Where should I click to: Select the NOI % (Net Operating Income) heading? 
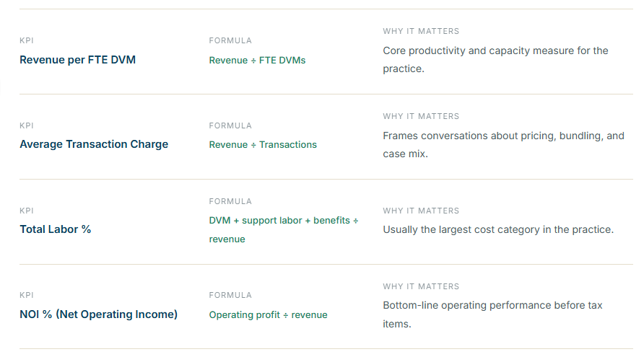click(99, 314)
